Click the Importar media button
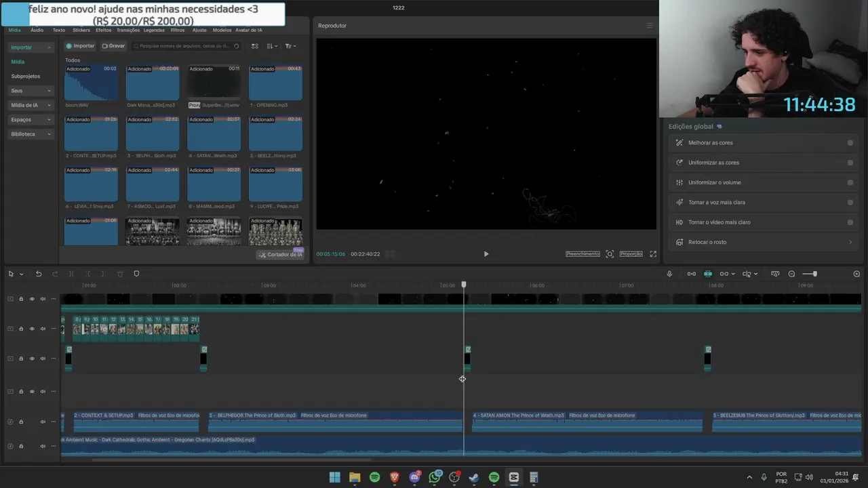868x488 pixels. pyautogui.click(x=80, y=46)
